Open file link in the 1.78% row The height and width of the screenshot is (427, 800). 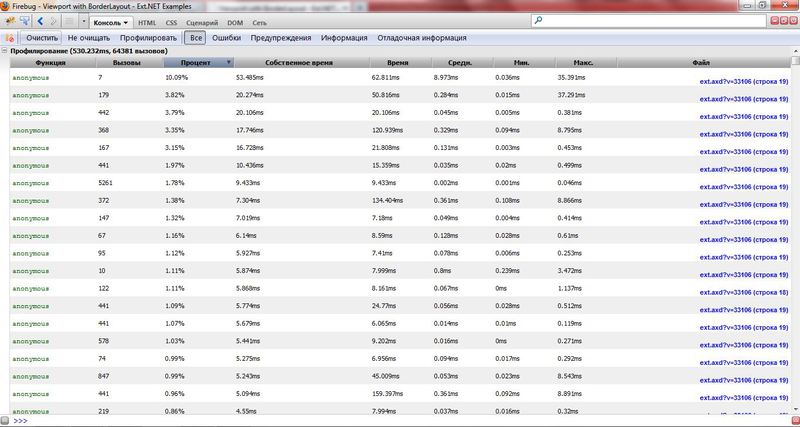744,187
